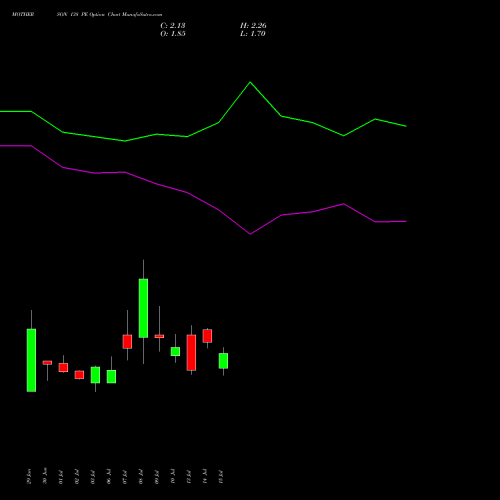Select the green candle above 06 Jul

[x=111, y=376]
